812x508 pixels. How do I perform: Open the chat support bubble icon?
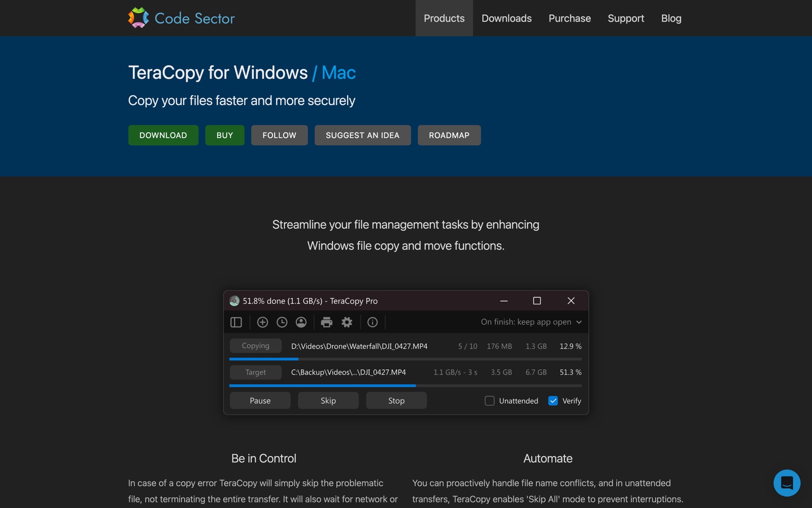point(787,483)
